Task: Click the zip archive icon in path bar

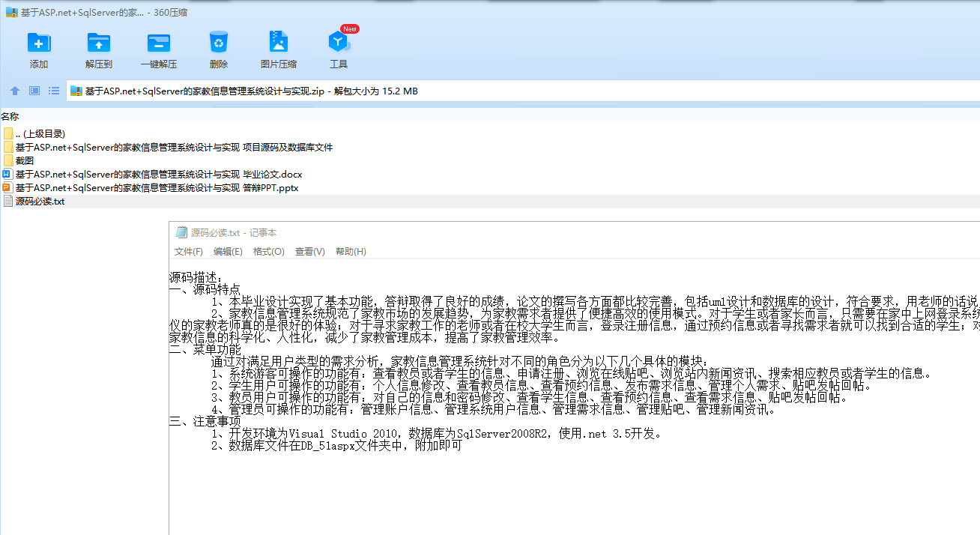Action: coord(76,91)
